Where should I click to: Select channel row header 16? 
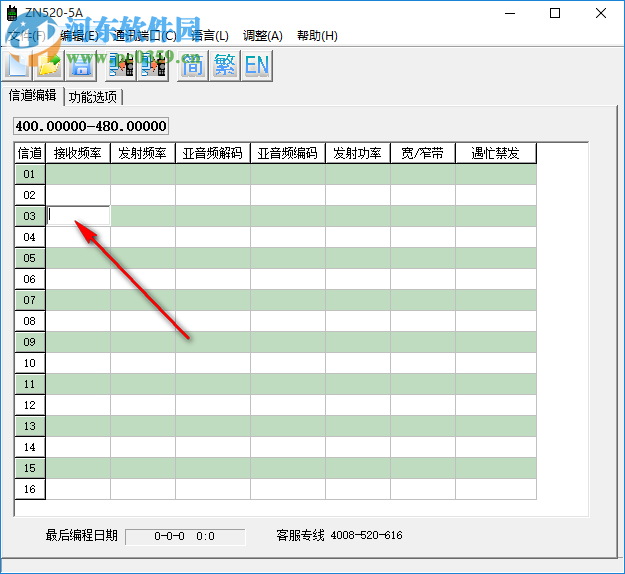(x=29, y=489)
